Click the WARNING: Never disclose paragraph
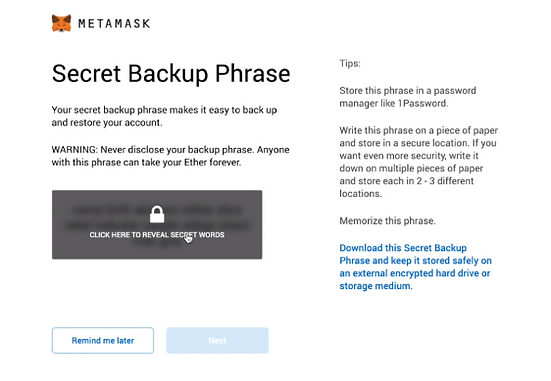Screen dimensions: 551x381 [x=170, y=156]
